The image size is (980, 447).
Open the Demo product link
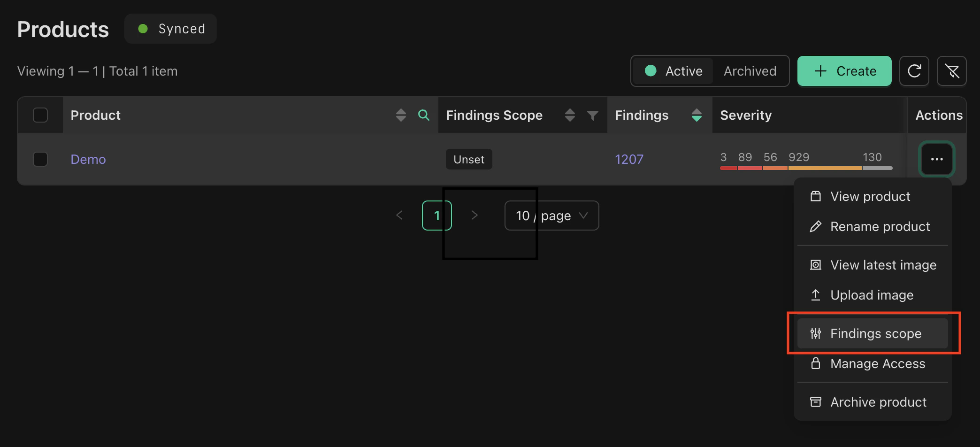[x=88, y=159]
